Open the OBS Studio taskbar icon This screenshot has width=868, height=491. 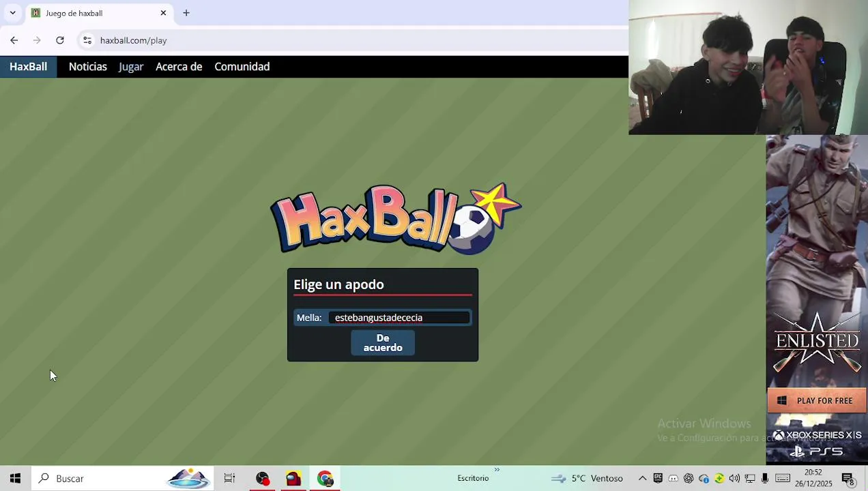[x=263, y=479]
